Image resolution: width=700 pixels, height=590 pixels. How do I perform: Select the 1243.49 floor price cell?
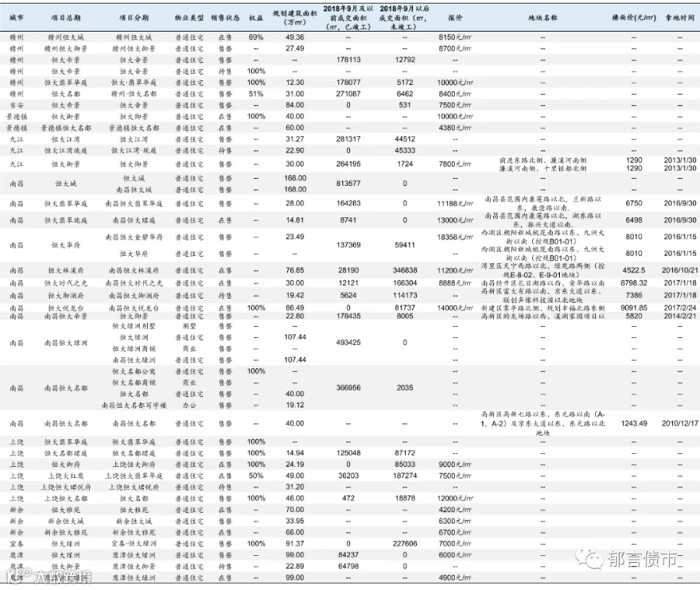pyautogui.click(x=634, y=423)
